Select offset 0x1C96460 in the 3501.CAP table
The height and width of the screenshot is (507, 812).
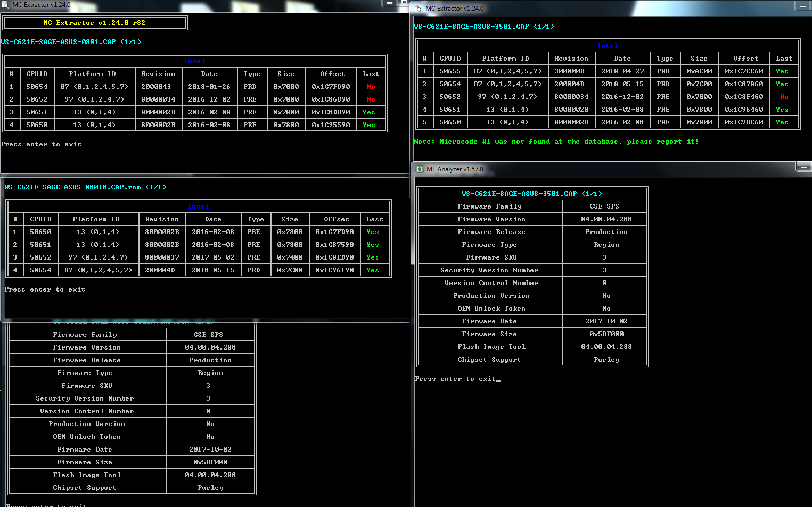tap(744, 110)
